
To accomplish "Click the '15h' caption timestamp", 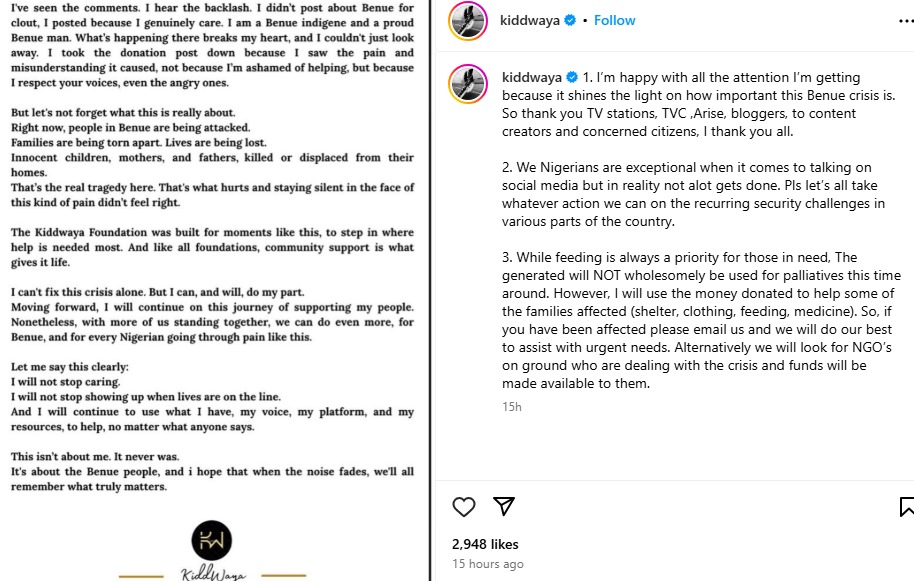I will (511, 407).
